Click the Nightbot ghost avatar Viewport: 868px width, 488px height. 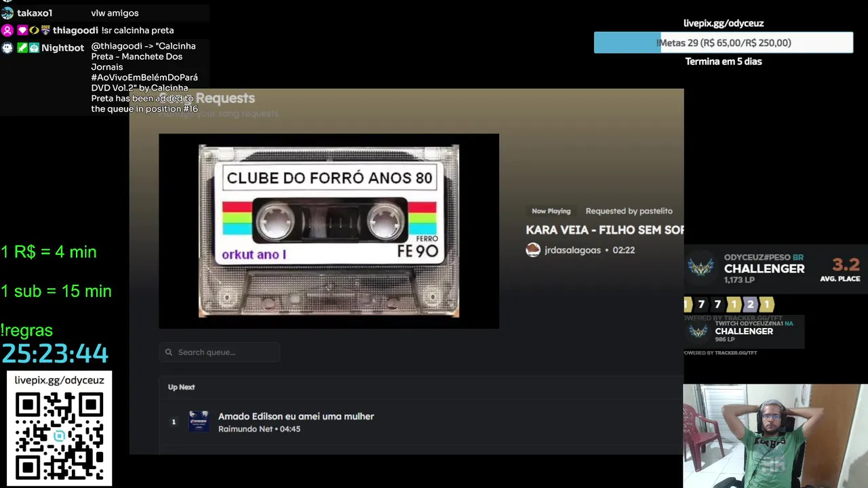click(x=7, y=48)
